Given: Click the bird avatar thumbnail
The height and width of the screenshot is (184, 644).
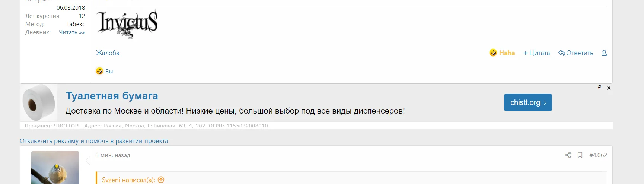Looking at the screenshot, I should pos(55,168).
